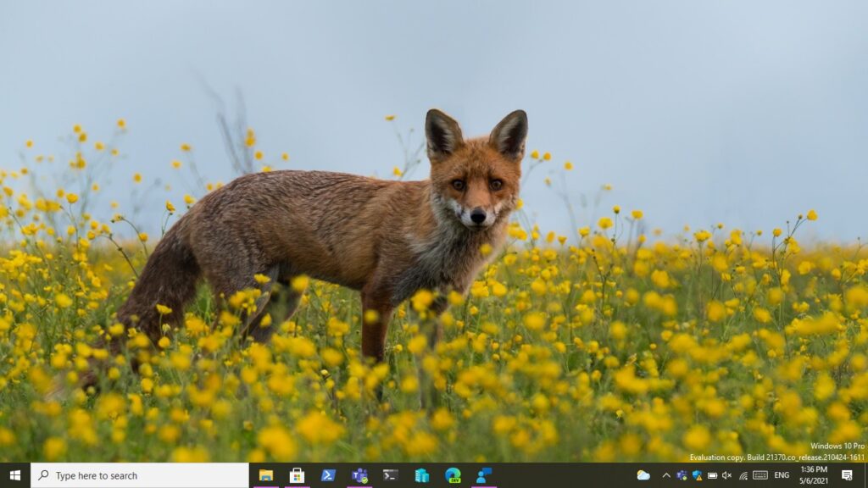This screenshot has height=488, width=868.
Task: Open the Feedback Hub taskbar icon
Action: click(484, 475)
